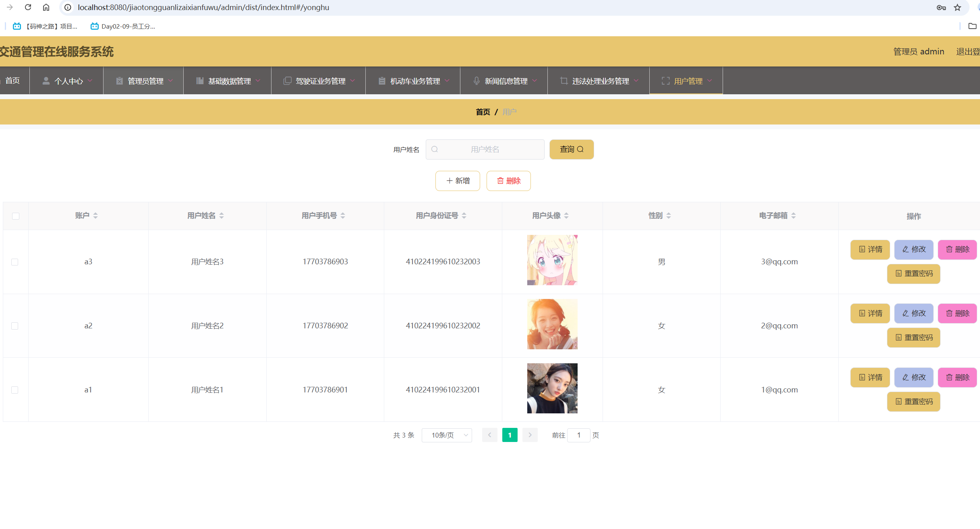Viewport: 980px width, 529px height.
Task: Open the 首页 navigation tab
Action: click(x=12, y=81)
